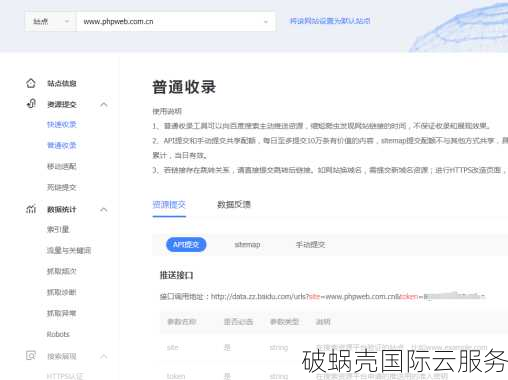508x380 pixels.
Task: Open 移动适配 in the sidebar
Action: point(62,166)
